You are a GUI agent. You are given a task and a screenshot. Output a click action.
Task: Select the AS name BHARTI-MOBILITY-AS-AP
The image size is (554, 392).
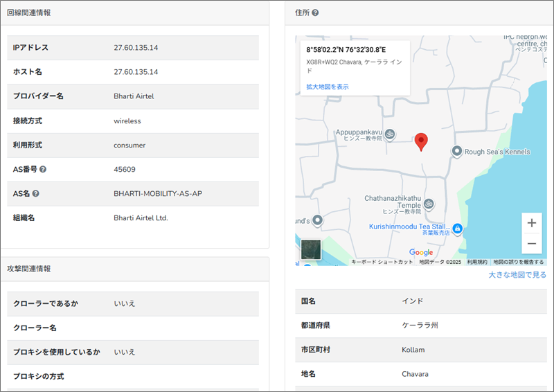pos(158,194)
